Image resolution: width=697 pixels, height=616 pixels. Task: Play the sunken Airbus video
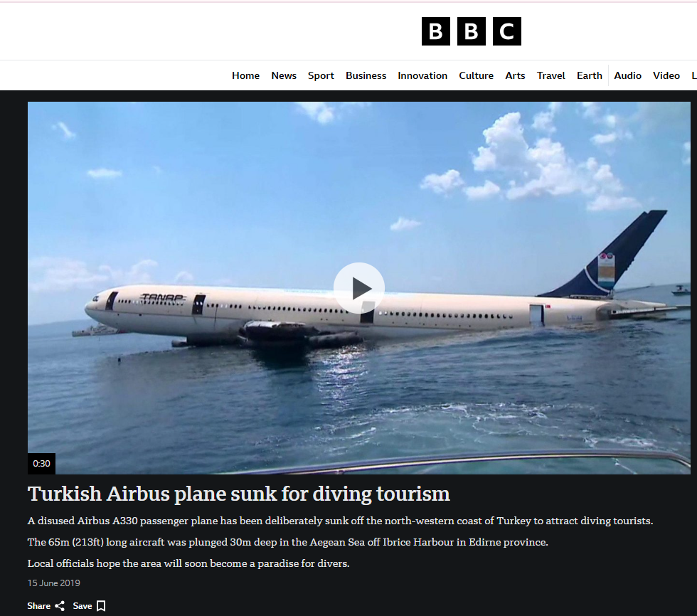(358, 288)
